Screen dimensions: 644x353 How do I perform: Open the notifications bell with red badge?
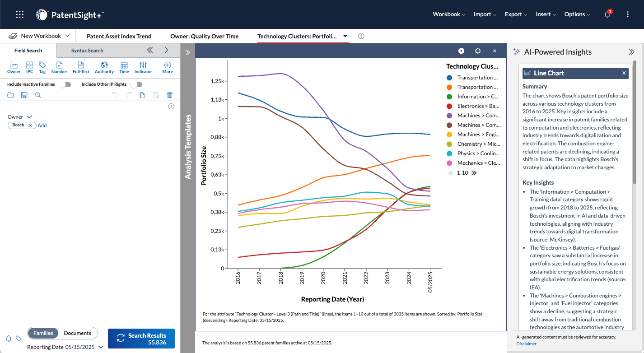tap(608, 14)
